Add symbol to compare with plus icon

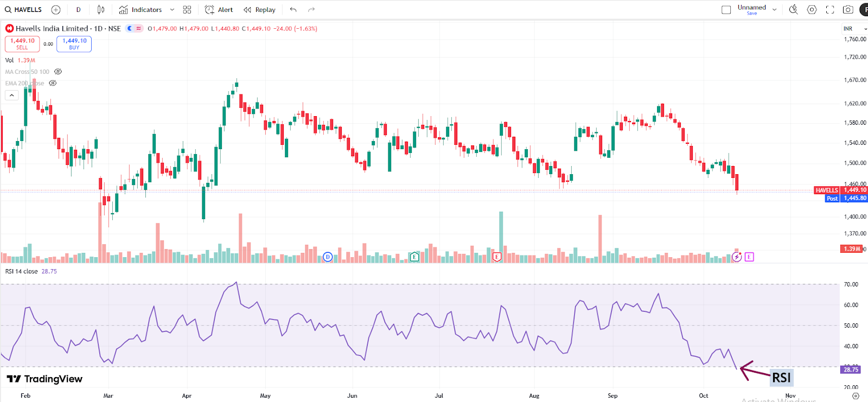(56, 10)
